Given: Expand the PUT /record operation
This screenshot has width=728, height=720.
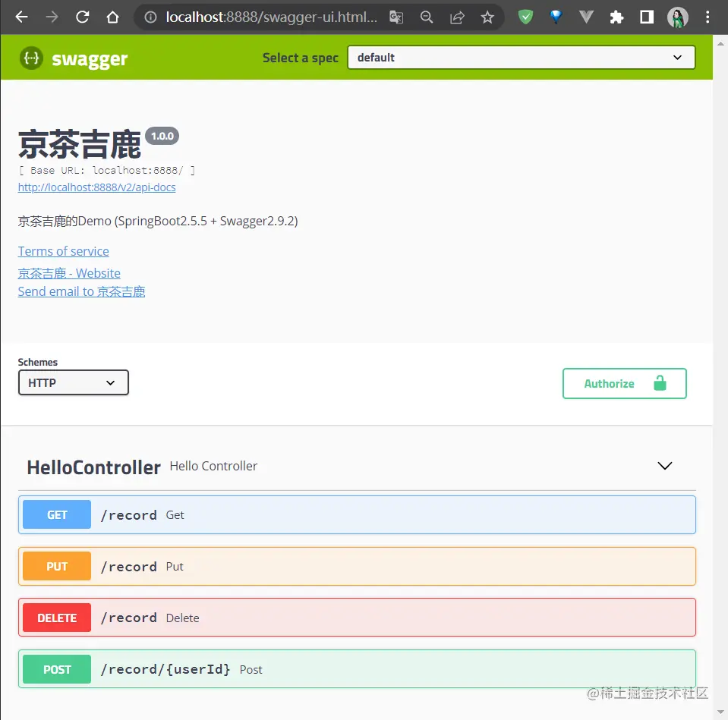Looking at the screenshot, I should click(357, 567).
